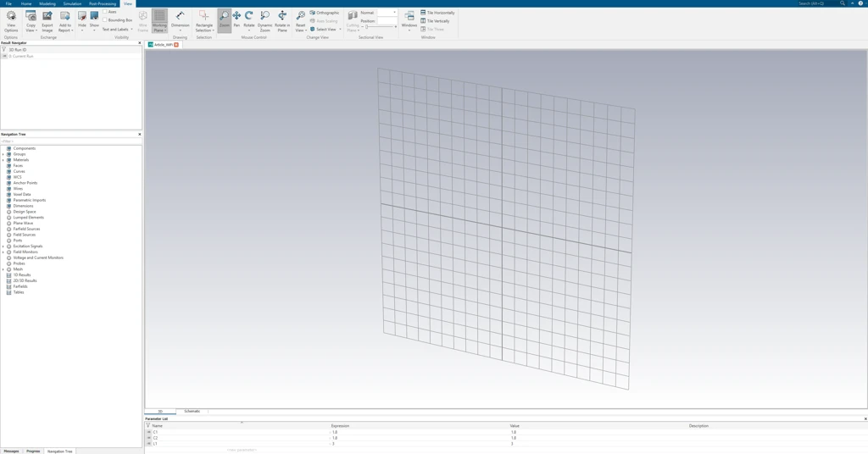Click the Reset View icon
The height and width of the screenshot is (454, 868).
[301, 17]
